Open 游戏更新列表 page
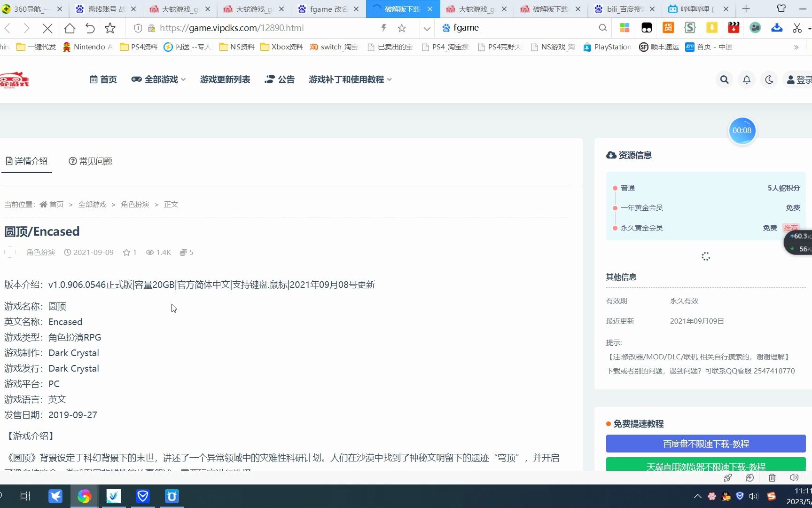 coord(225,79)
